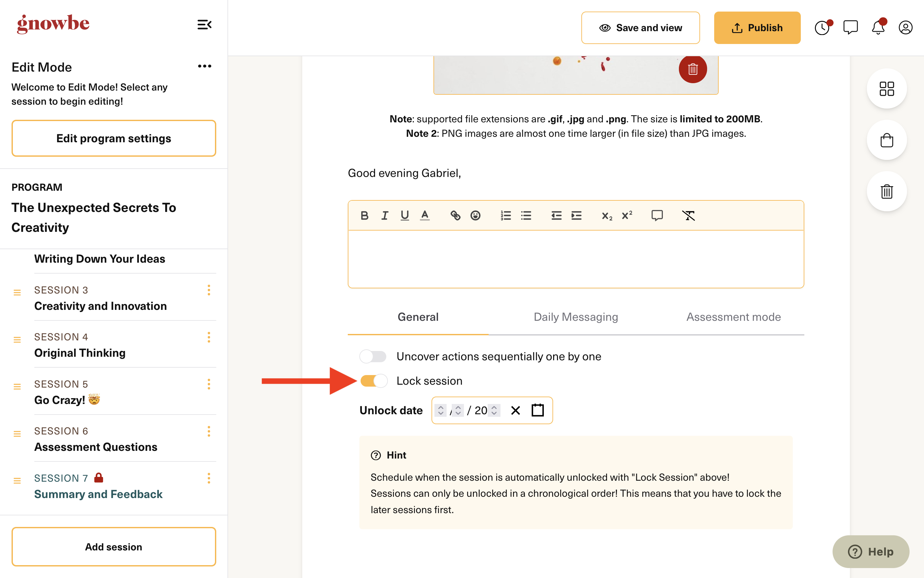Click the Hint question mark icon
The width and height of the screenshot is (924, 578).
coord(376,455)
